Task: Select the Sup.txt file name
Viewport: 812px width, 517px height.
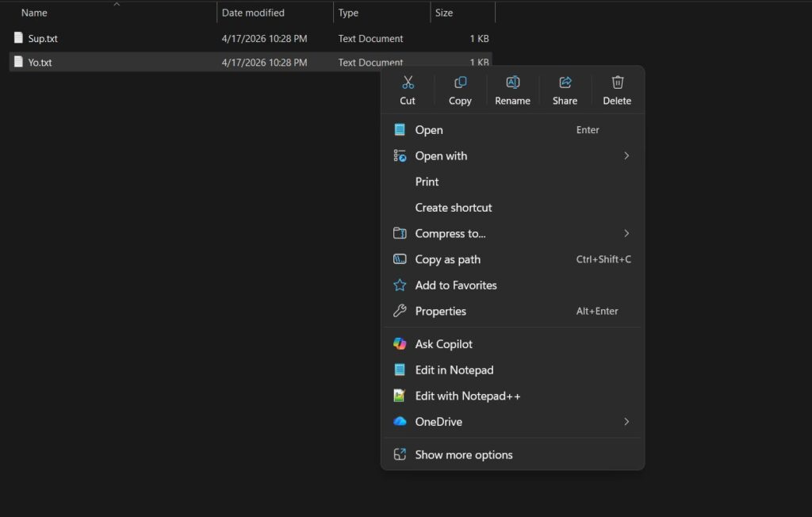Action: pos(43,38)
